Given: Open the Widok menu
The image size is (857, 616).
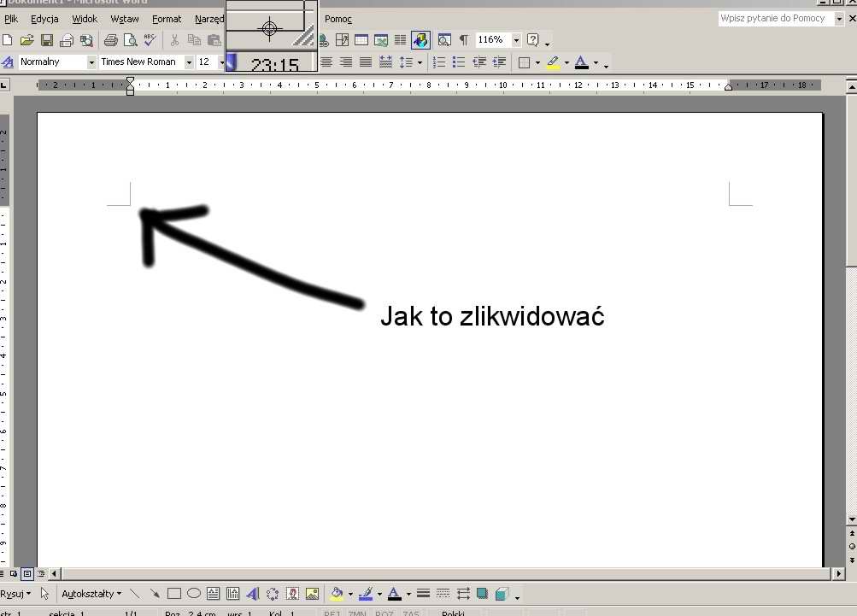Looking at the screenshot, I should (x=85, y=19).
